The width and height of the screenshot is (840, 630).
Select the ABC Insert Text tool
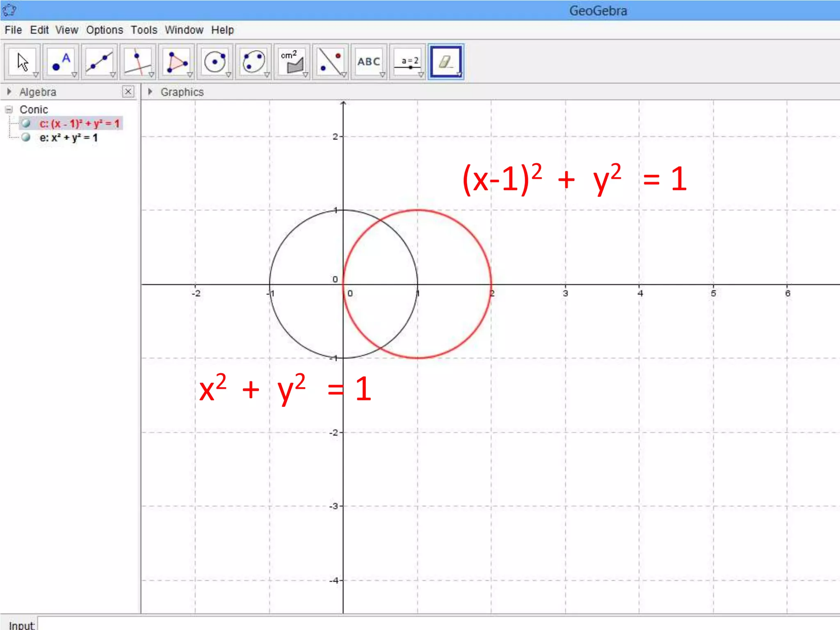click(x=369, y=62)
